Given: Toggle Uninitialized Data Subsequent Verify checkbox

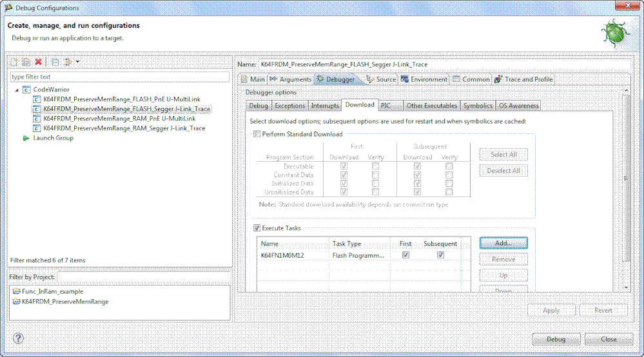Looking at the screenshot, I should point(449,192).
